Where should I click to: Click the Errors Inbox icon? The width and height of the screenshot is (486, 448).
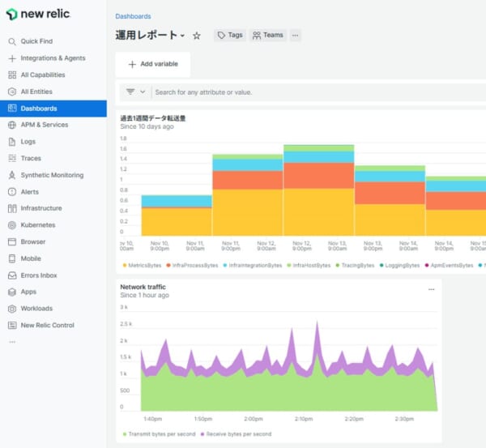pos(12,275)
